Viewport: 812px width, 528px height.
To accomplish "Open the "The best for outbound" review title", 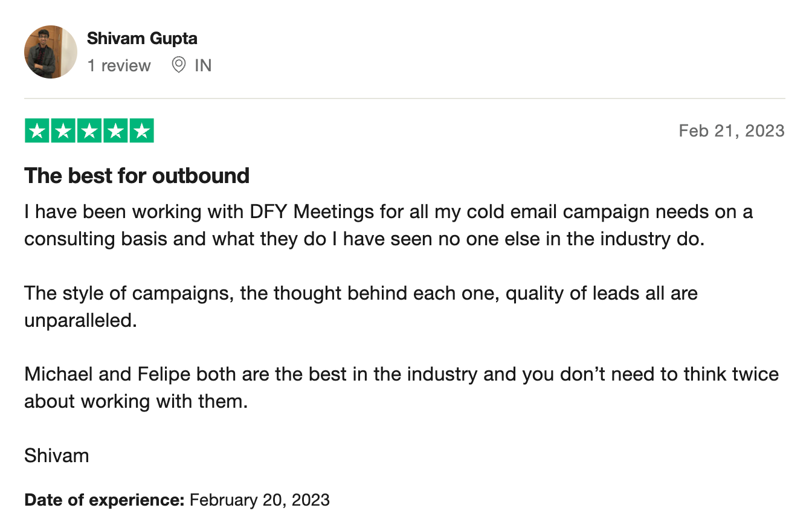I will [137, 176].
